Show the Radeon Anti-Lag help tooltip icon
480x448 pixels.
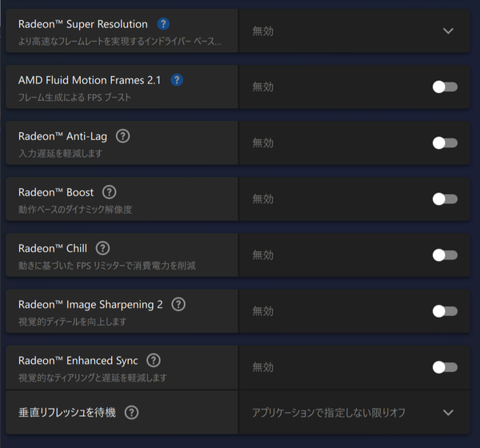coord(122,136)
